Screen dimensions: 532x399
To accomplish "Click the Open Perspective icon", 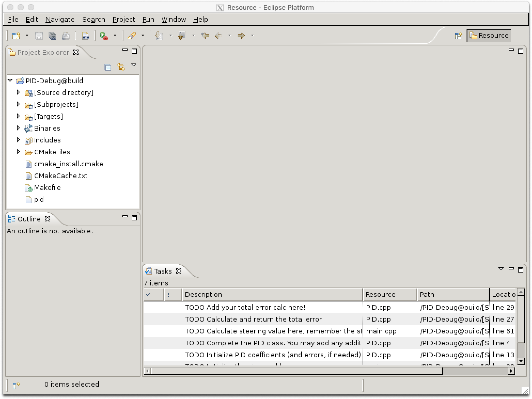I will (458, 36).
